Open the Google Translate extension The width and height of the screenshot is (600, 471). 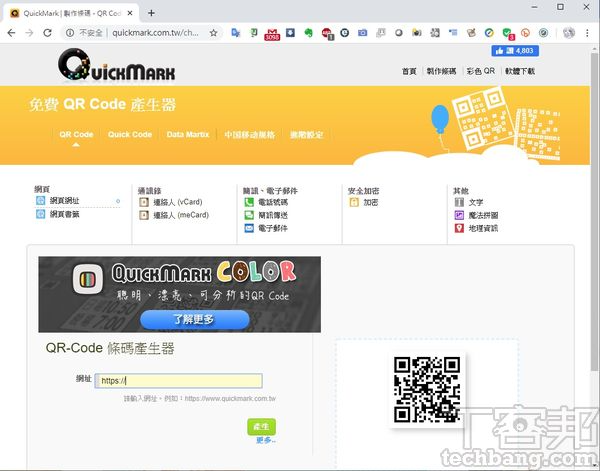pos(236,33)
